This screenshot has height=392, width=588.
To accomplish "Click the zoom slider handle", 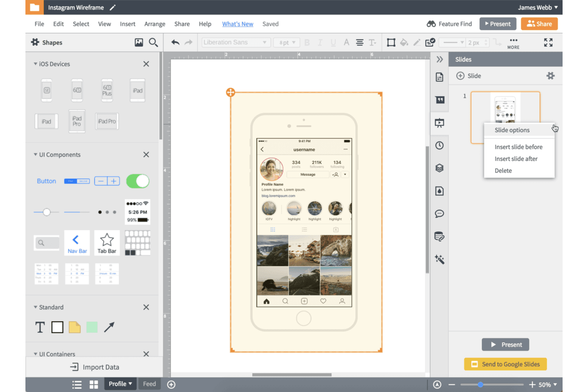I will [x=480, y=384].
